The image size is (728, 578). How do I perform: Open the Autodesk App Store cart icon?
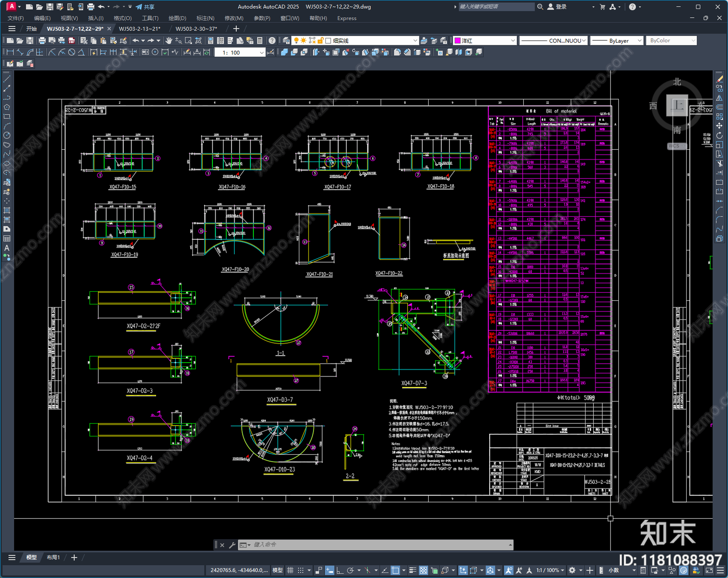(602, 7)
